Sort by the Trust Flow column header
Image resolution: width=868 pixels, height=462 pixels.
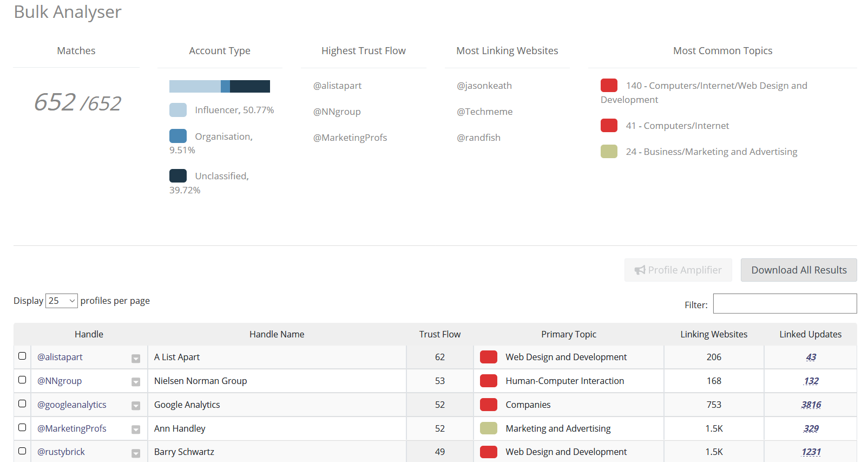(440, 334)
